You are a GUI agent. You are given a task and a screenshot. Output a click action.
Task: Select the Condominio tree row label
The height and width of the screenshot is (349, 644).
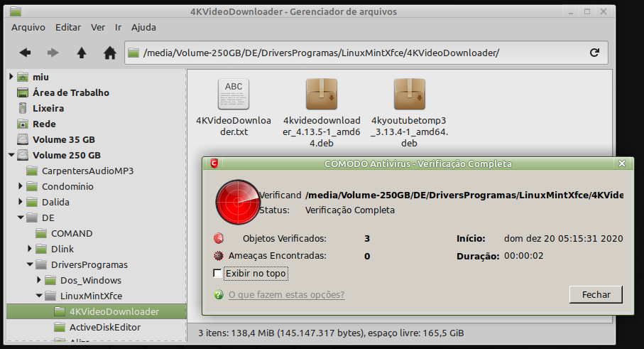(67, 187)
